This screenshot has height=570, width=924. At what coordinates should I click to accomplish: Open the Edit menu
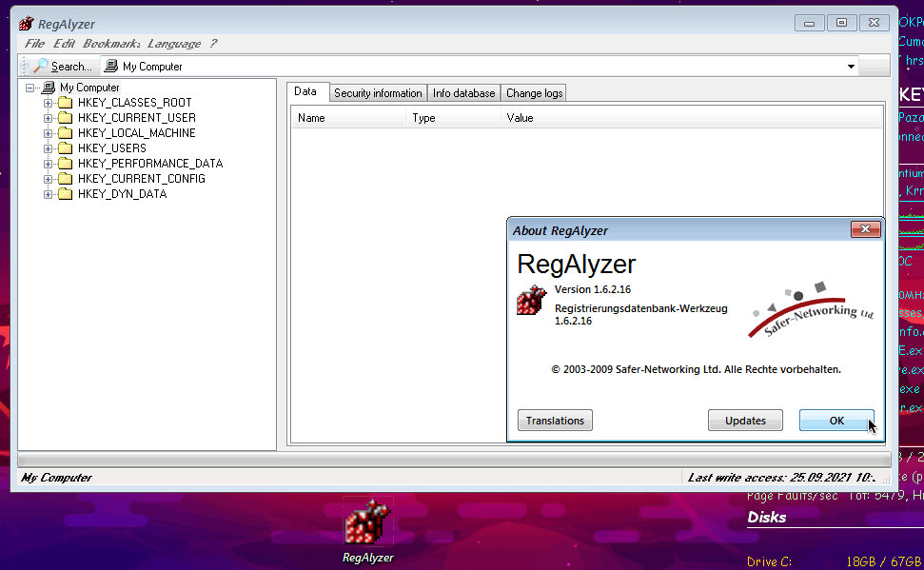click(64, 44)
